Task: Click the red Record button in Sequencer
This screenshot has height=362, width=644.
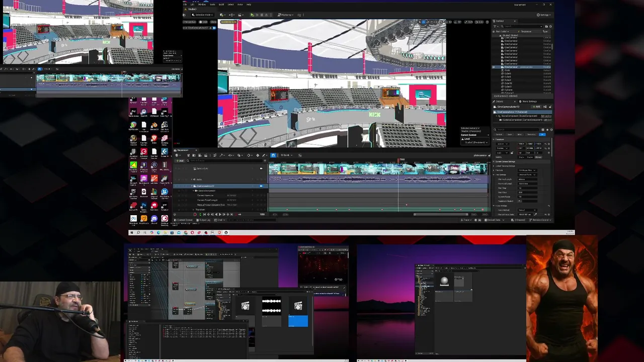Action: 195,214
